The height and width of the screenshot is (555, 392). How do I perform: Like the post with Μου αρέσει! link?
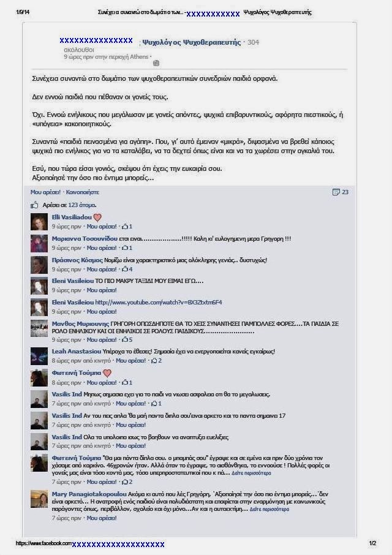46,192
